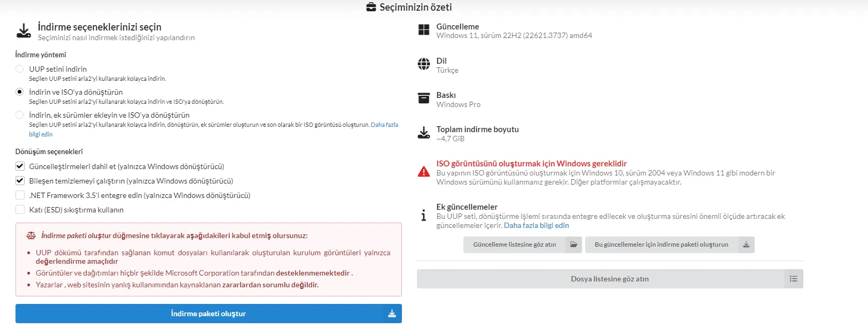The height and width of the screenshot is (328, 868).
Task: Click the Türkçe language value
Action: point(447,70)
